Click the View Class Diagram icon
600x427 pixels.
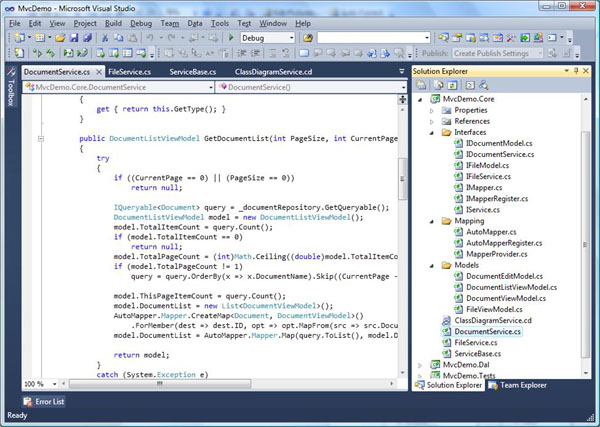point(484,85)
